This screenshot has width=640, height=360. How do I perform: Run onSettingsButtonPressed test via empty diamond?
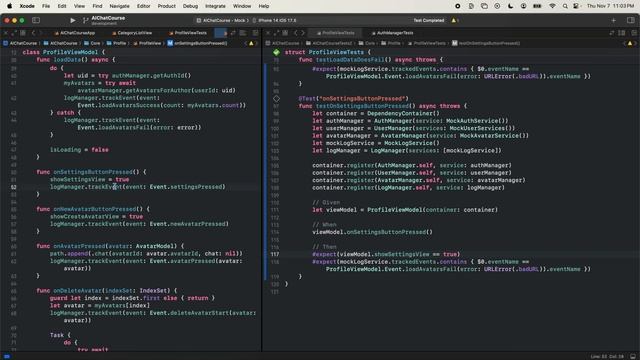click(x=276, y=98)
